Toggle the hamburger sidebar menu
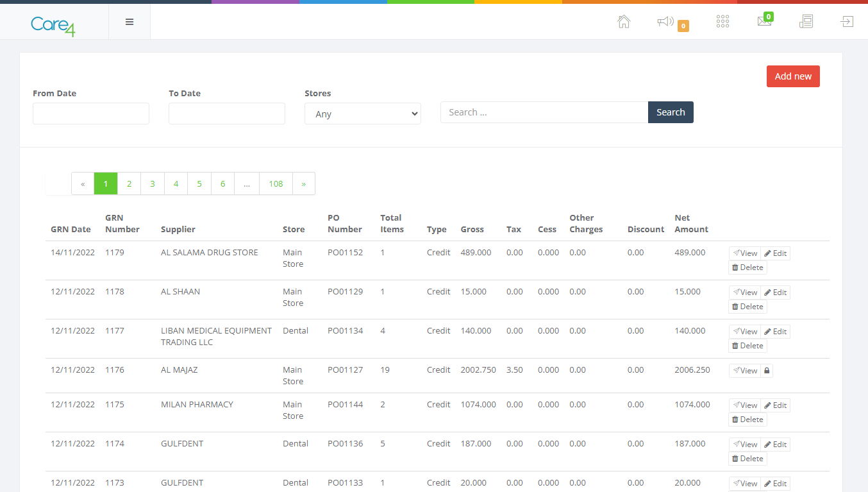This screenshot has height=492, width=868. click(x=129, y=22)
